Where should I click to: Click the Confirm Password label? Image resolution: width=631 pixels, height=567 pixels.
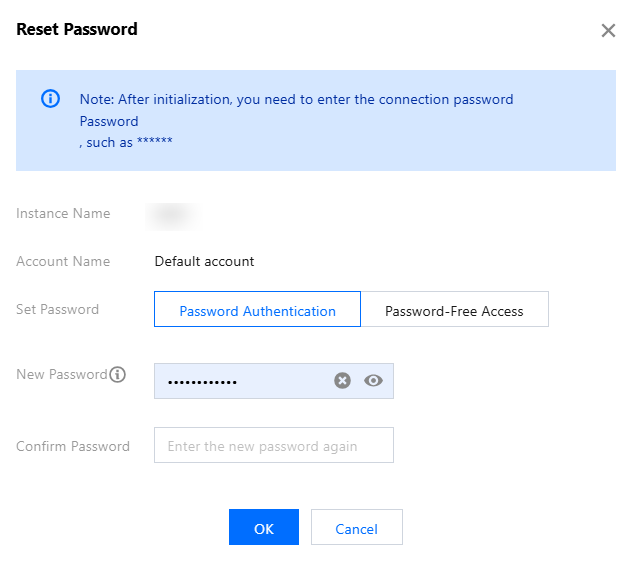point(73,446)
